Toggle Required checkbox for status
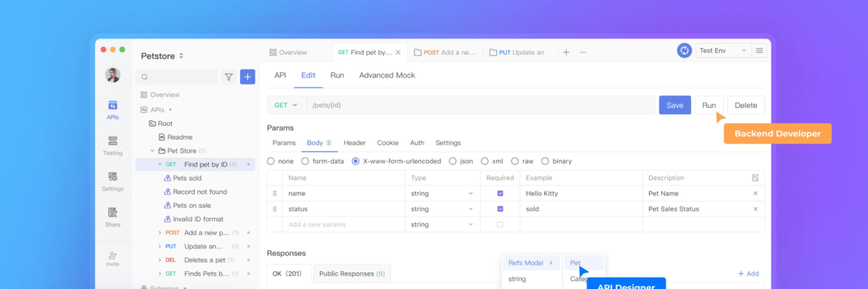The height and width of the screenshot is (289, 868). coord(500,209)
